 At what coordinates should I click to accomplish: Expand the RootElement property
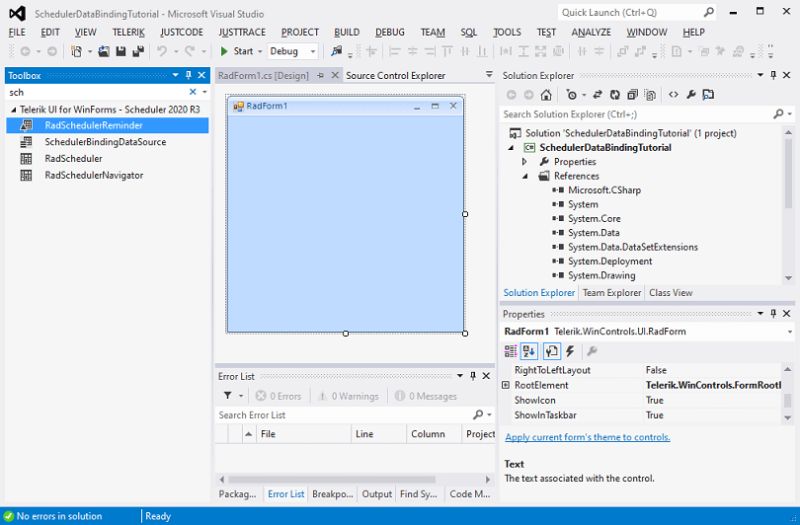point(506,385)
